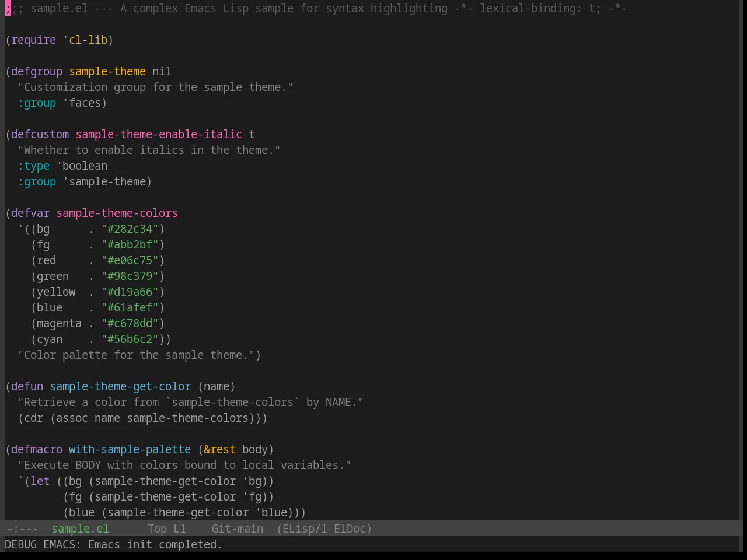Click function name 'sample-theme-get-color' after defun
The width and height of the screenshot is (747, 560).
click(120, 386)
